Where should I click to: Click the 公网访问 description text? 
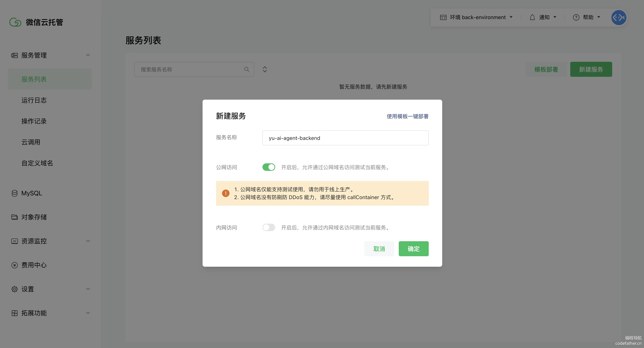pyautogui.click(x=336, y=167)
